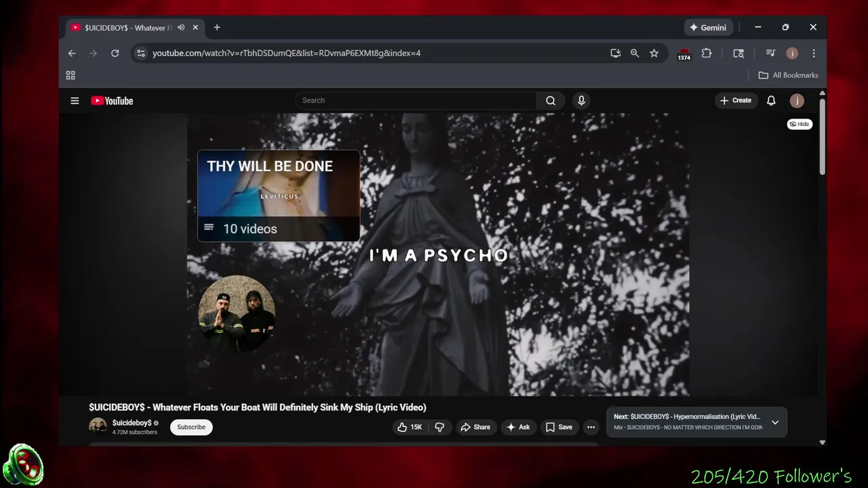Click the green dice overlay icon
The width and height of the screenshot is (868, 488).
[x=23, y=466]
